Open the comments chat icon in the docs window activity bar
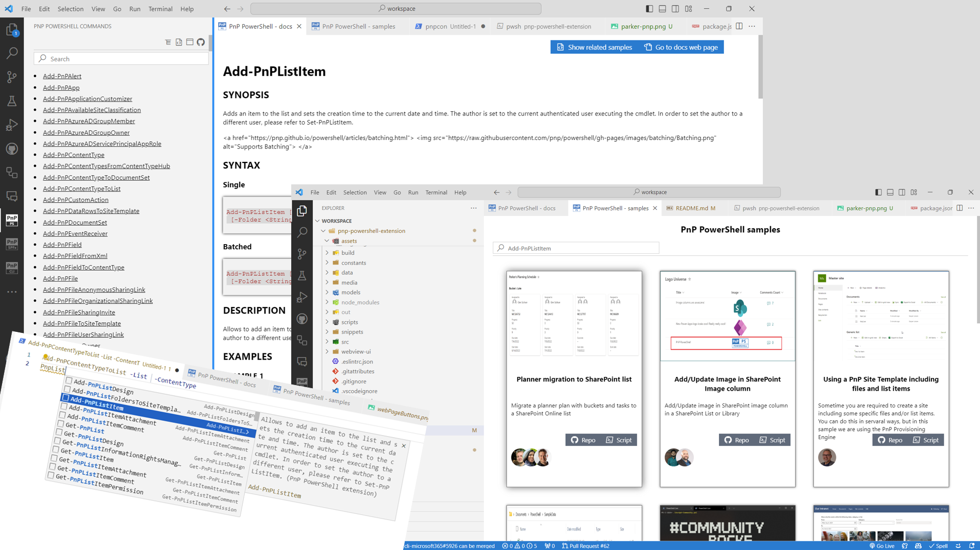This screenshot has height=550, width=980. point(12,196)
